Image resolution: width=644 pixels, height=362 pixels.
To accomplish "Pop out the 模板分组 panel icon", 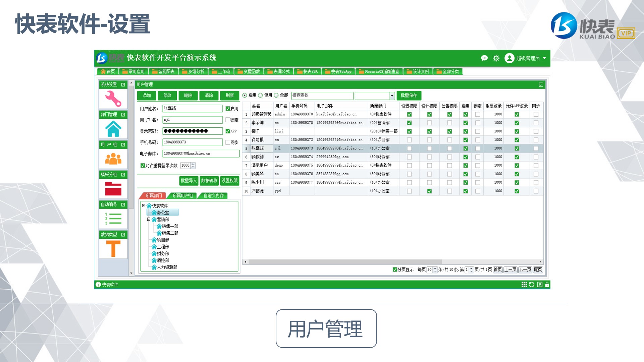I will pos(123,175).
